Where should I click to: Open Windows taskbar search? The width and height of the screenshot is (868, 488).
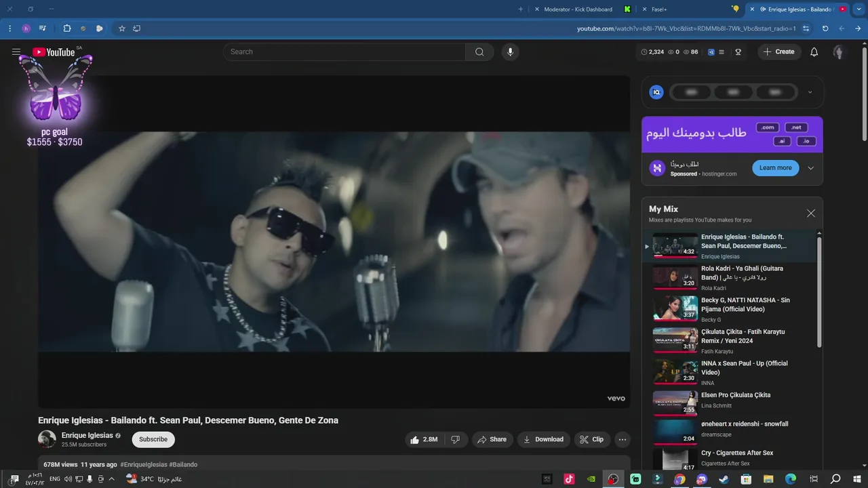coord(835,479)
